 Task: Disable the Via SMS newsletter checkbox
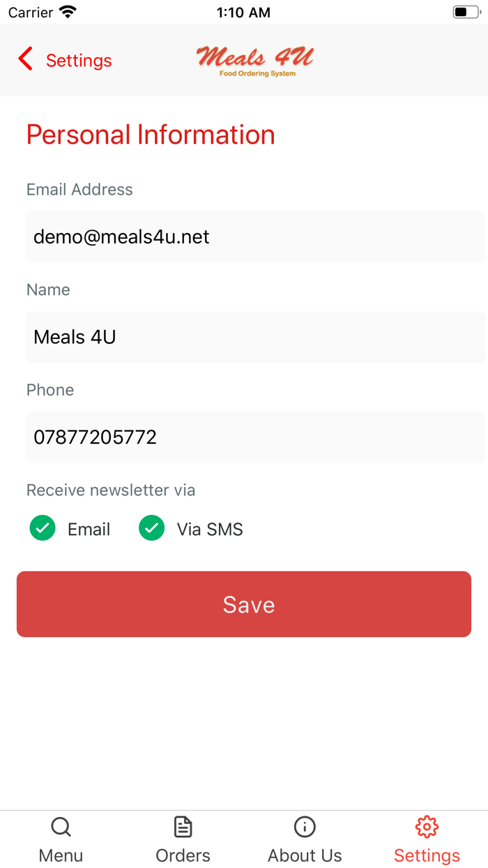[152, 528]
